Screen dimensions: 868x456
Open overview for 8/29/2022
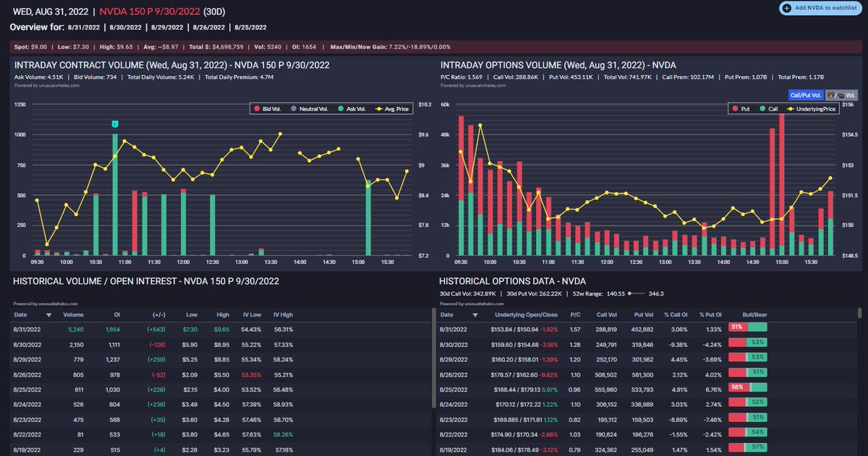(166, 27)
